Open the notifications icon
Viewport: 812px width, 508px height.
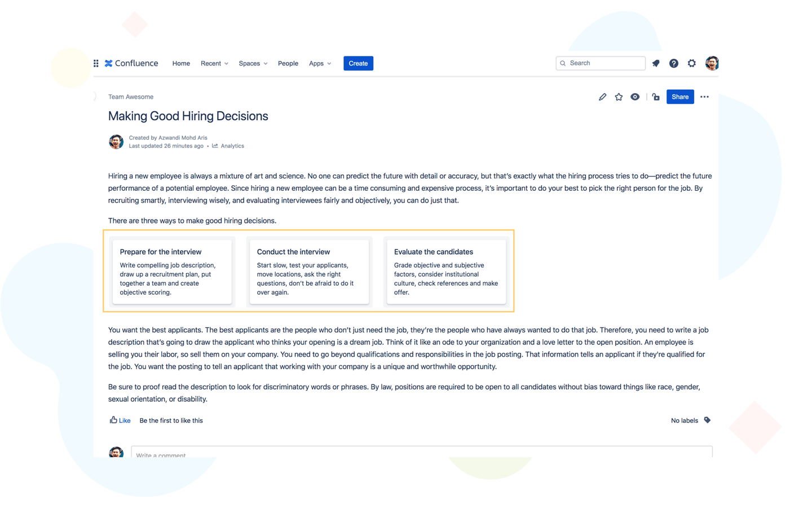pos(656,63)
